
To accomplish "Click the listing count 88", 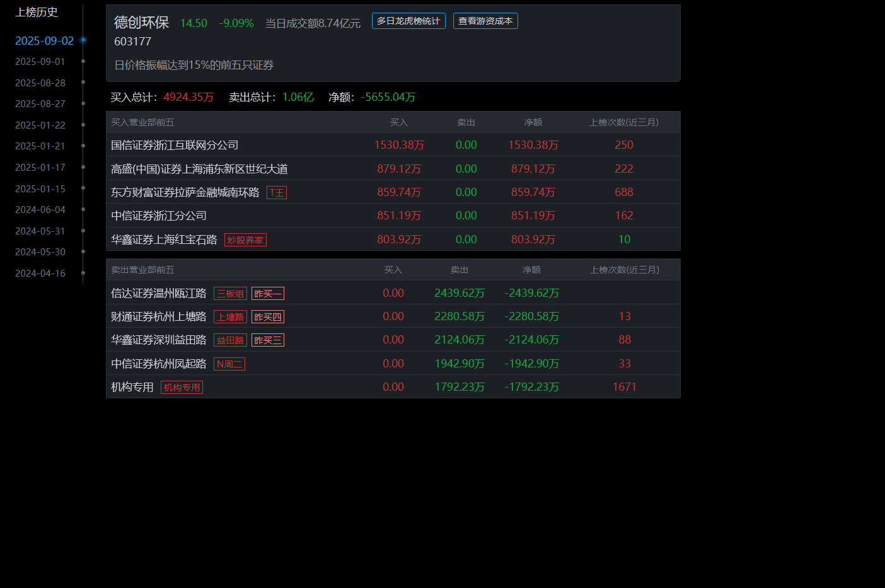I will 625,340.
